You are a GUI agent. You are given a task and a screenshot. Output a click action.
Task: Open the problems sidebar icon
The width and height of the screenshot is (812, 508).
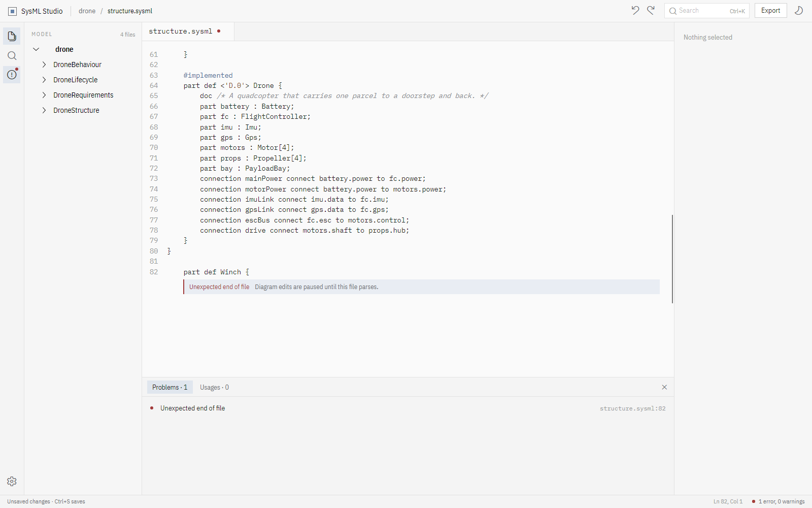12,75
